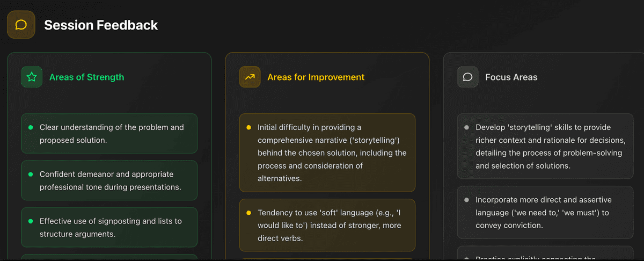This screenshot has height=261, width=644.
Task: Open the 'Incorporate more direct and assertive' card
Action: pyautogui.click(x=545, y=212)
